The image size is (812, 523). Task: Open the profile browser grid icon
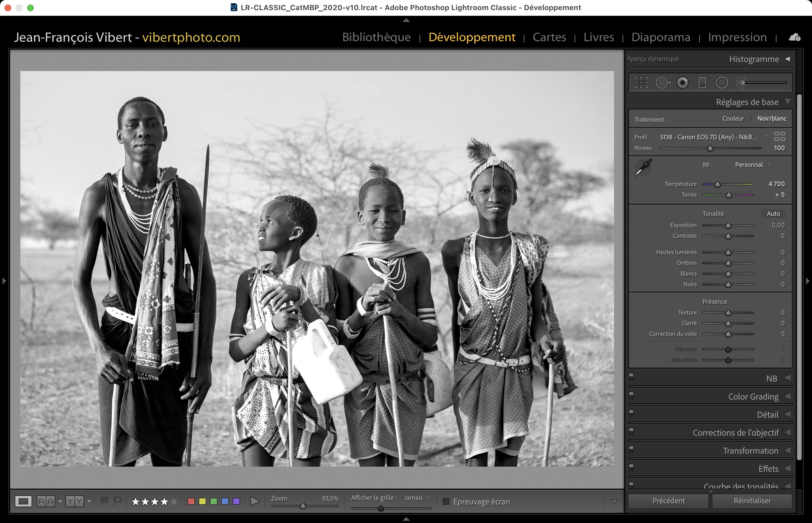click(x=779, y=136)
